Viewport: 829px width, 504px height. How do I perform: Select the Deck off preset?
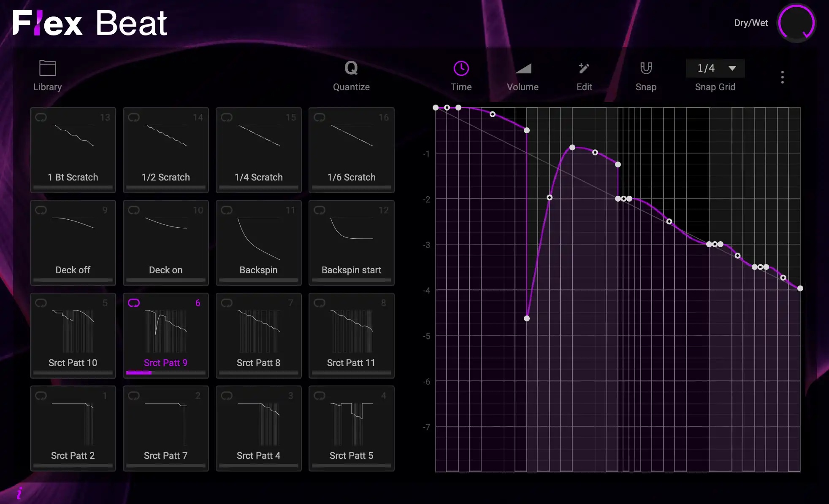coord(73,243)
